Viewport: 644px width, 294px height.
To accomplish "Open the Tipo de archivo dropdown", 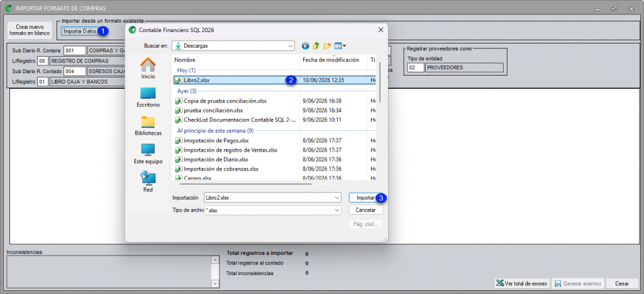I will [273, 210].
